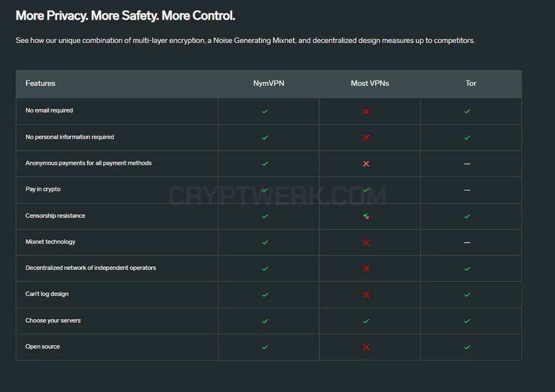
Task: Click Tor checkmark for No personal information required
Action: pos(467,138)
